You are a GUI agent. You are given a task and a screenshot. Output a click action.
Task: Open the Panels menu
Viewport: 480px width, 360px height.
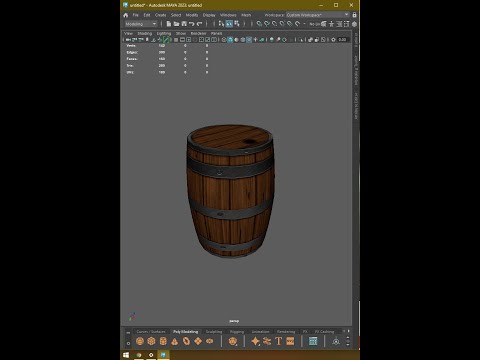click(x=216, y=33)
